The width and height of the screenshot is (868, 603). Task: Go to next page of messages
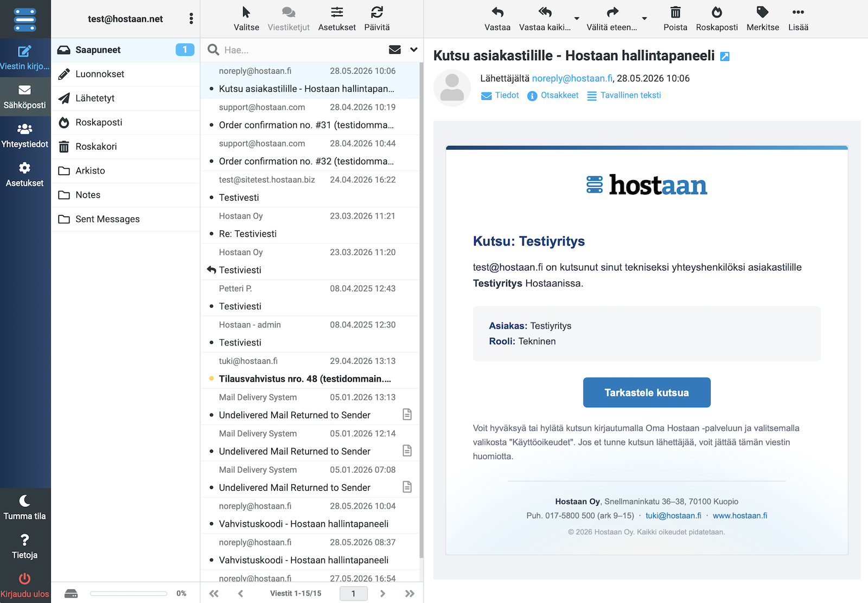coord(383,594)
